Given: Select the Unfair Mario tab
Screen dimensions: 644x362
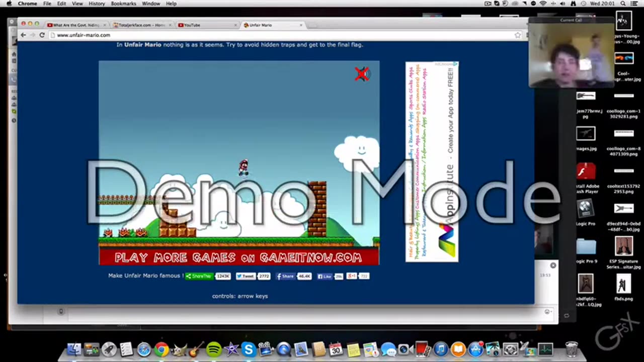Looking at the screenshot, I should point(272,25).
